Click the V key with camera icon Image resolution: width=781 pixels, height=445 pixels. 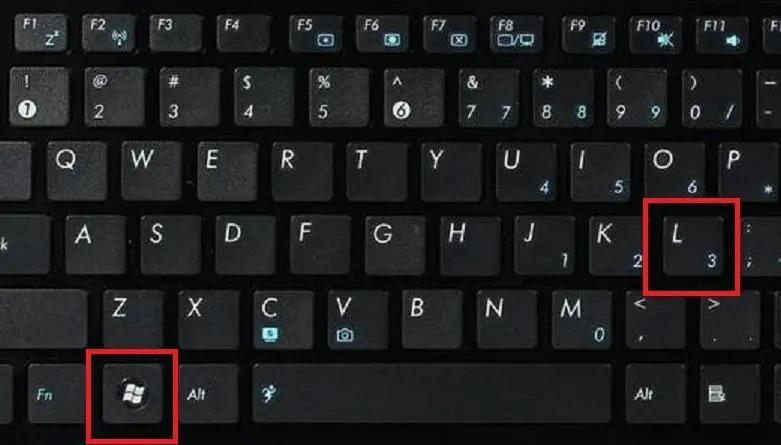point(358,319)
